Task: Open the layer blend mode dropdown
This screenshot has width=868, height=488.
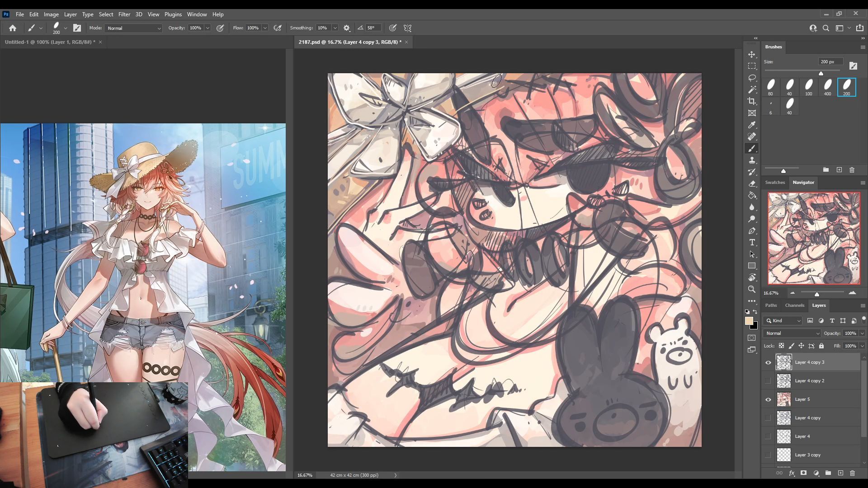Action: click(x=792, y=333)
